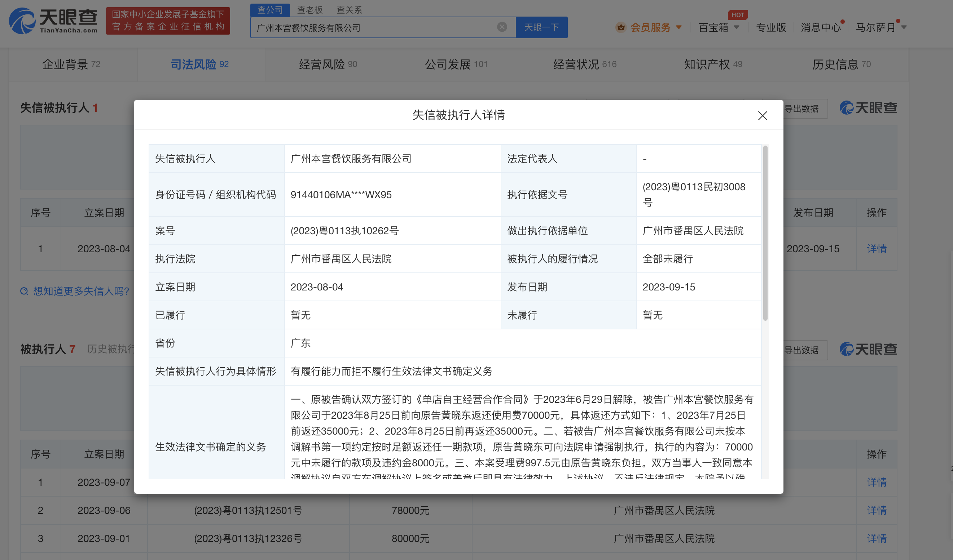Clear the search box with the X icon
The height and width of the screenshot is (560, 953).
(502, 27)
